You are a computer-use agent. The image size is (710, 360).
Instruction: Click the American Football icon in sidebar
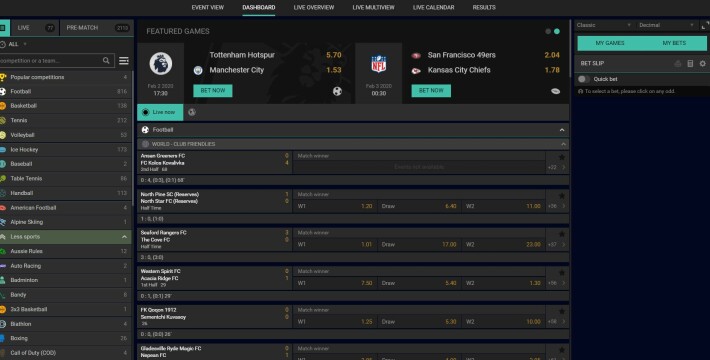3,207
